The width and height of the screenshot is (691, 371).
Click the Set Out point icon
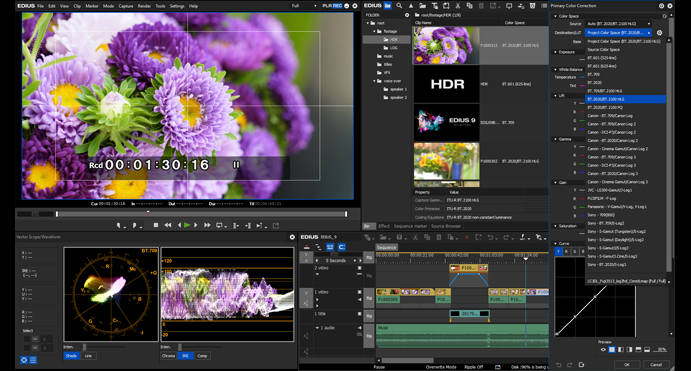point(135,226)
